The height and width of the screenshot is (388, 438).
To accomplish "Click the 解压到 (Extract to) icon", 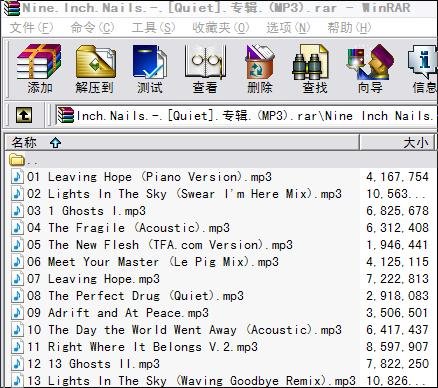I will (x=95, y=69).
